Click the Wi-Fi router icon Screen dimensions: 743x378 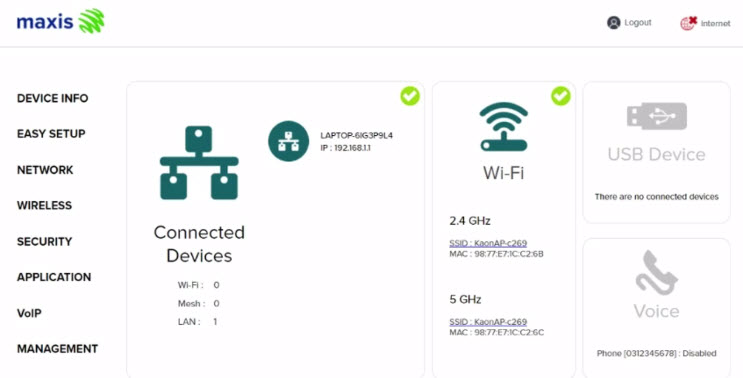[x=504, y=126]
